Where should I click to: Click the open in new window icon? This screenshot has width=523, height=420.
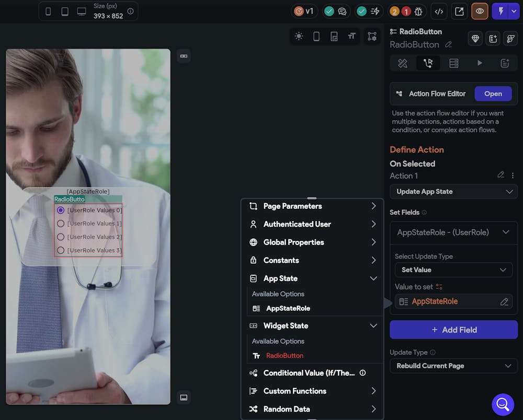click(459, 11)
